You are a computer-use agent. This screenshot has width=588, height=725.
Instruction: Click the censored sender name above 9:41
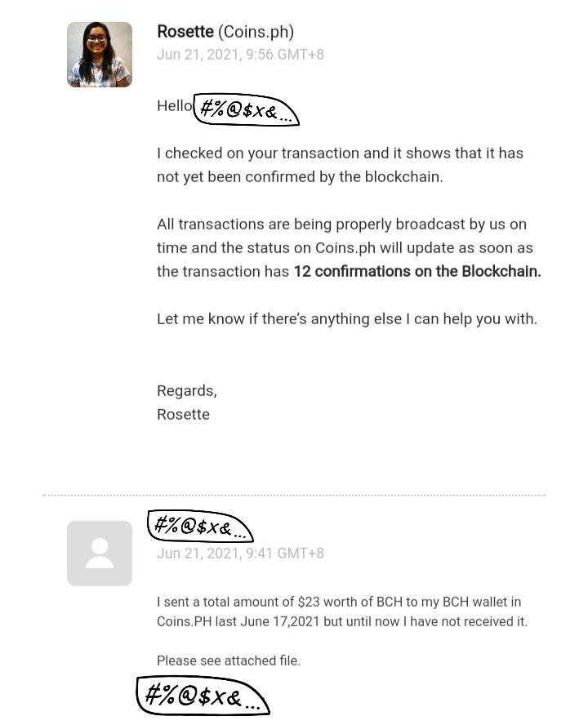click(200, 526)
